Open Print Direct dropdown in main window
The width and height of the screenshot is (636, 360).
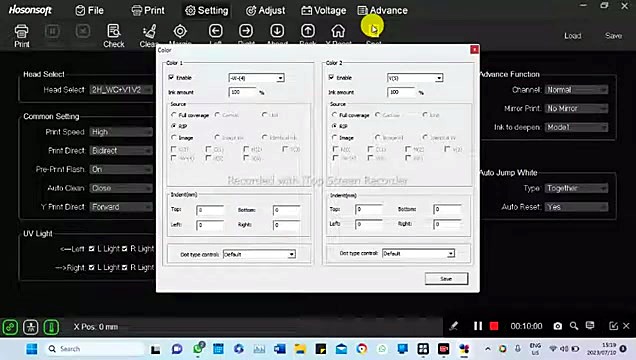pos(121,150)
